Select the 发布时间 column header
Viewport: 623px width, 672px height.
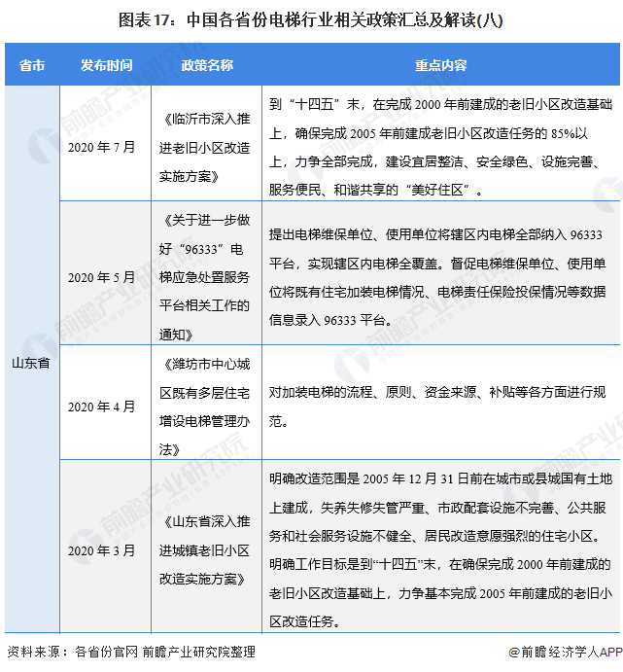(107, 65)
